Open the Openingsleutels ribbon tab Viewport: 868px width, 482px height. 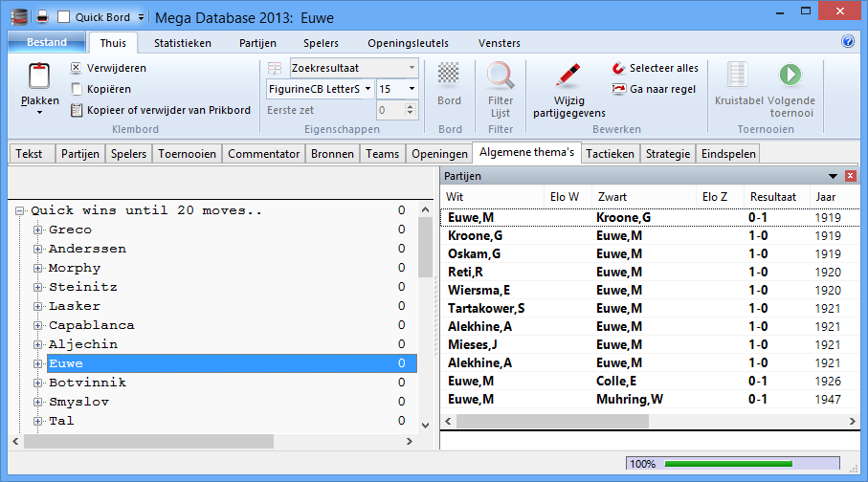point(408,43)
